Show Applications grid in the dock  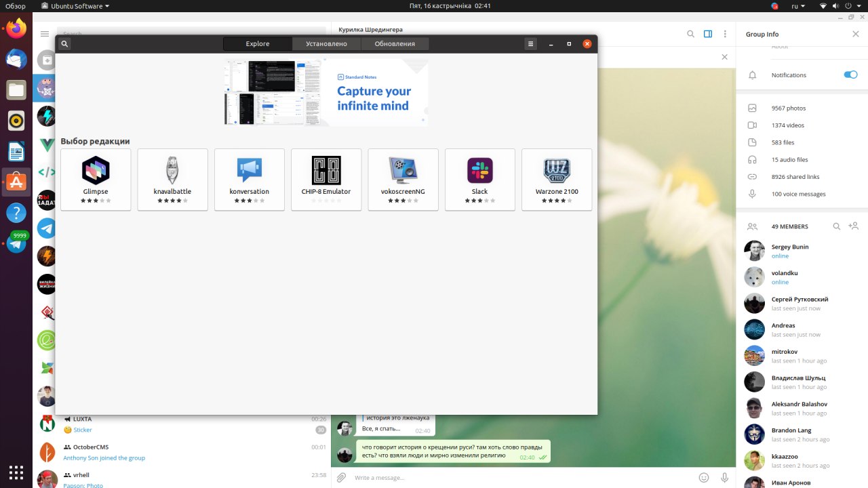(x=16, y=472)
